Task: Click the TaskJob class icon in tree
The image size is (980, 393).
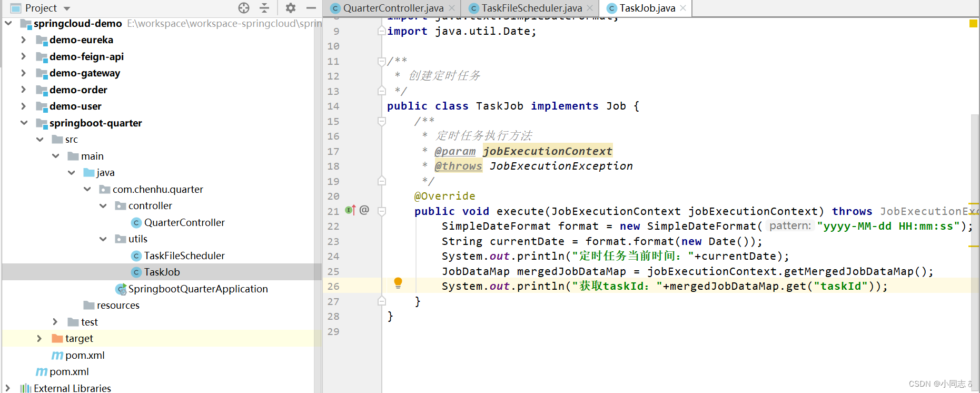Action: point(136,272)
